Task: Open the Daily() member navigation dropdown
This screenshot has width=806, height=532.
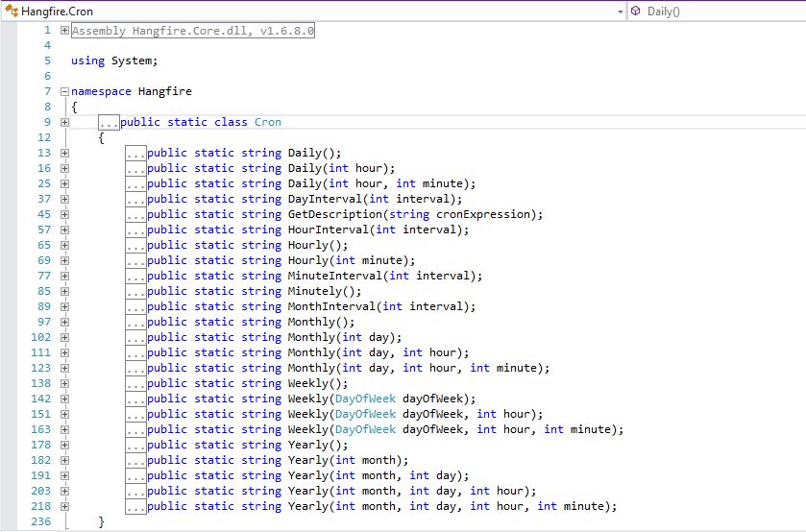Action: pyautogui.click(x=717, y=11)
